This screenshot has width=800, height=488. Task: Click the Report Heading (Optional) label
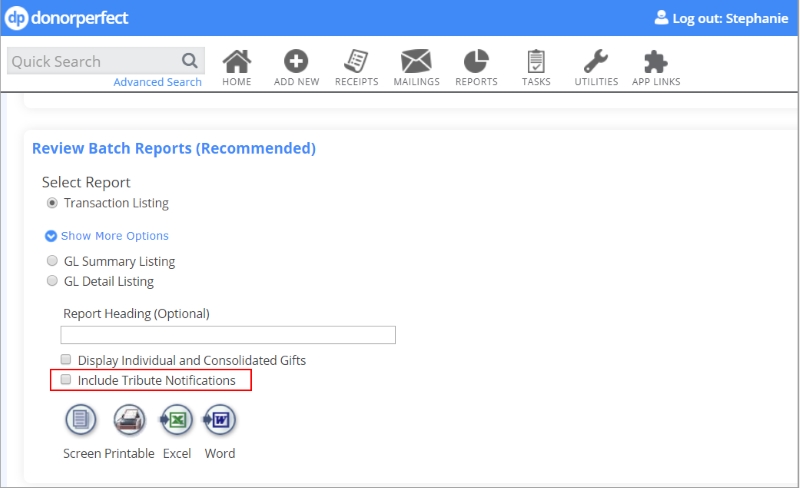pyautogui.click(x=136, y=313)
